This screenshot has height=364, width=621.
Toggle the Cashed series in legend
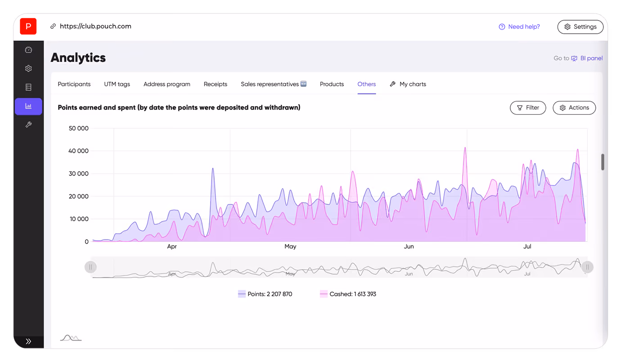click(348, 294)
